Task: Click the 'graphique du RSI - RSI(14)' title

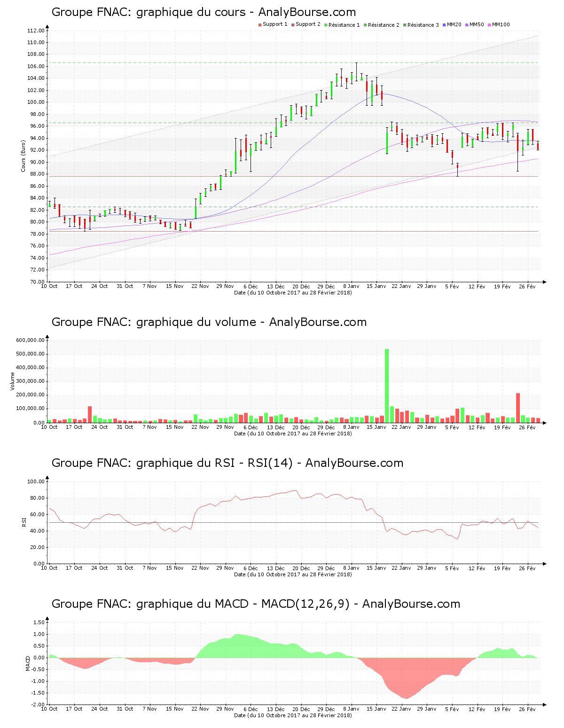Action: click(x=227, y=463)
